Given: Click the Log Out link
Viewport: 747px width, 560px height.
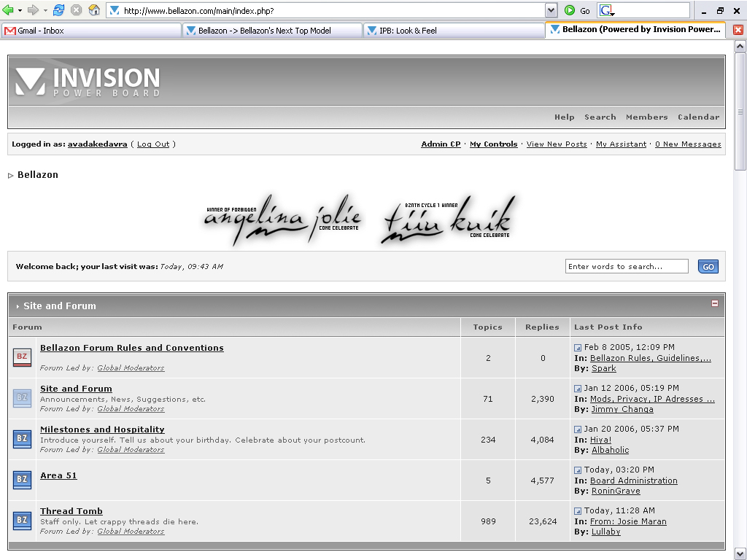Looking at the screenshot, I should tap(153, 144).
